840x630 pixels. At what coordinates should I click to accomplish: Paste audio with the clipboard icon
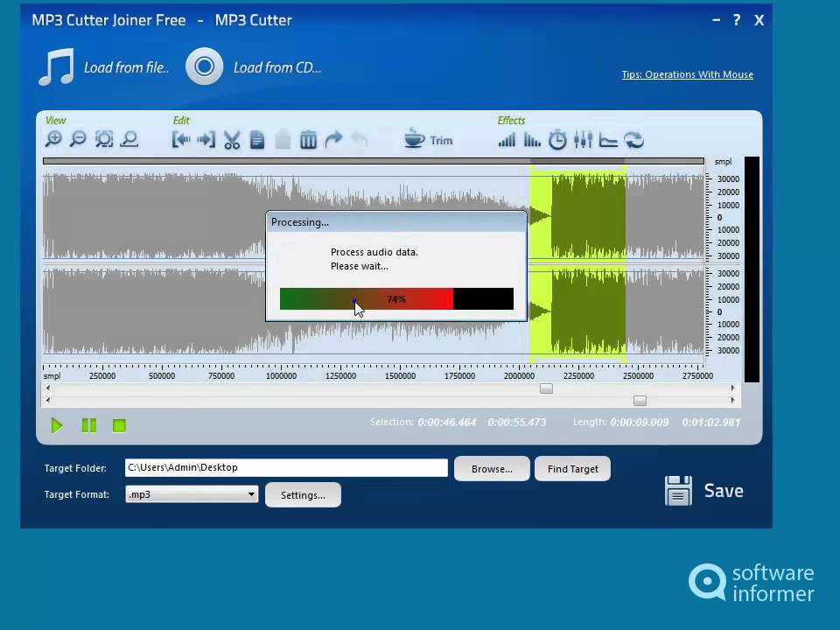283,140
